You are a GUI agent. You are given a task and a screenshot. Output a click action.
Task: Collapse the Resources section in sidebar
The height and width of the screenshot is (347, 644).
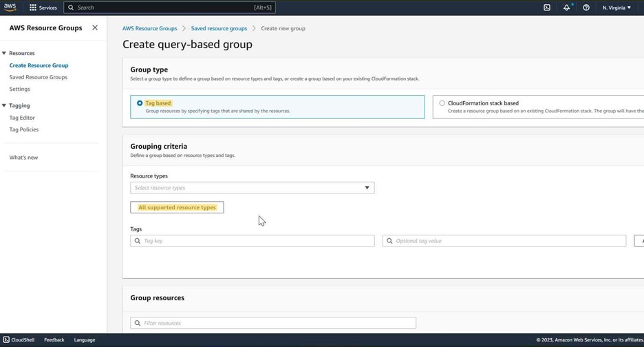[4, 53]
